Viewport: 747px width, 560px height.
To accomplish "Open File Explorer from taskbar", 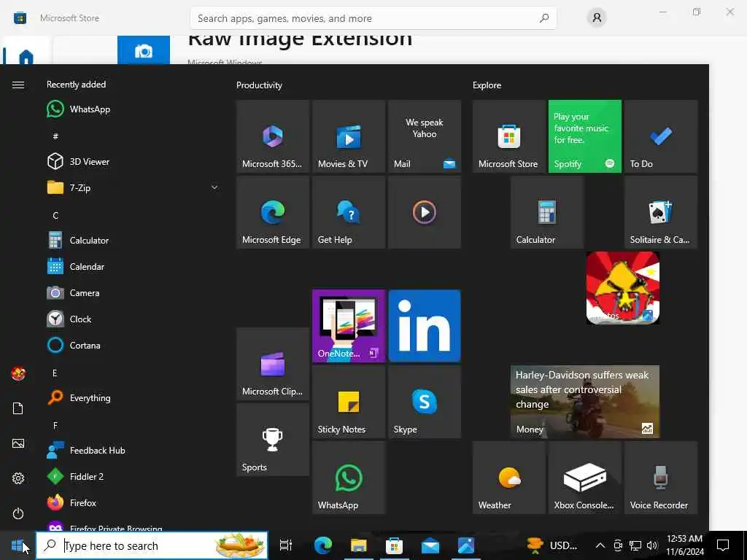I will [359, 545].
